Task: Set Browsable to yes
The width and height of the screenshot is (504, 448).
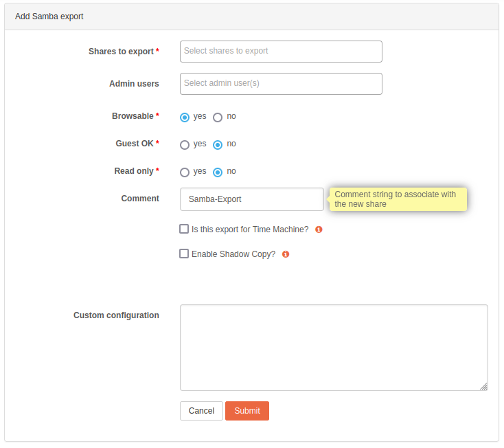Action: (x=185, y=117)
